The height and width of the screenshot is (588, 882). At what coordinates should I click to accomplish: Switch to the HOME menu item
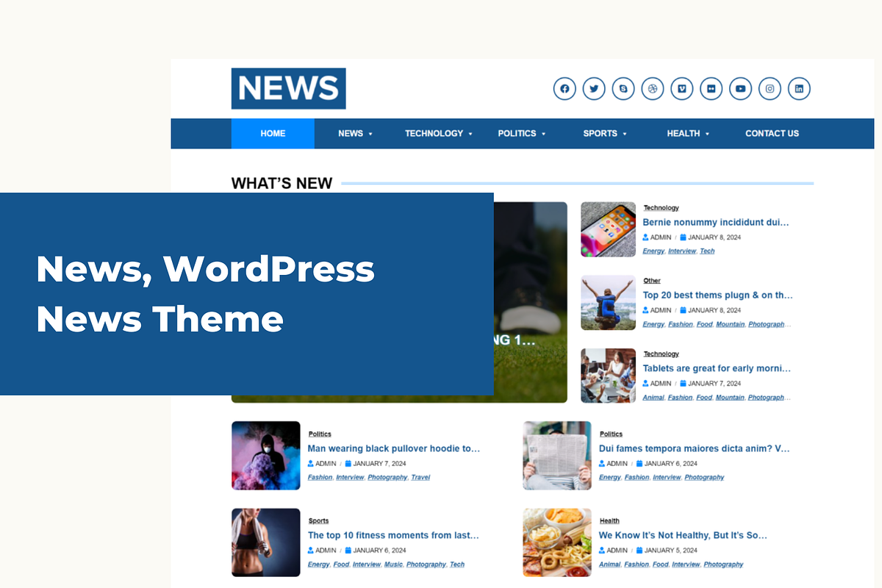[273, 133]
